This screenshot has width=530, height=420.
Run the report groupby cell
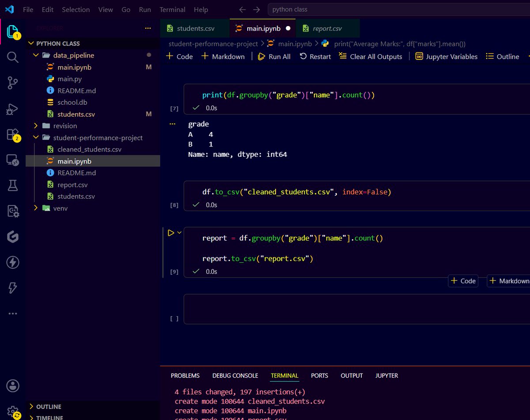[170, 233]
